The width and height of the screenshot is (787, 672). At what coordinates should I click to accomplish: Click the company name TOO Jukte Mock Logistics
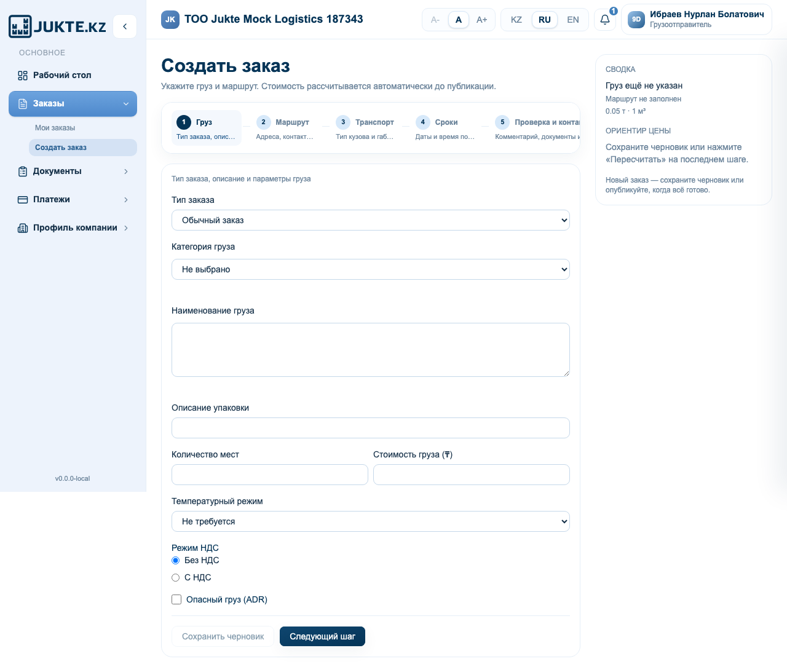[x=274, y=19]
